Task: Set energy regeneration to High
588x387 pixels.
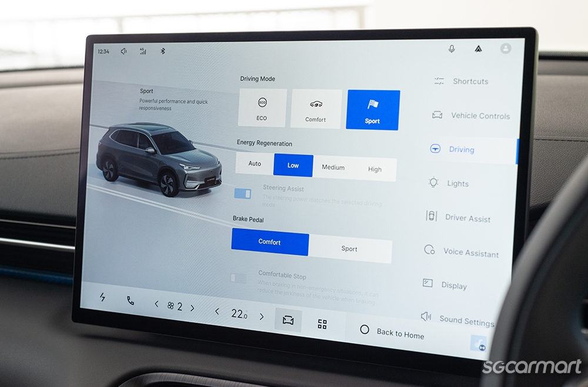Action: (x=375, y=169)
